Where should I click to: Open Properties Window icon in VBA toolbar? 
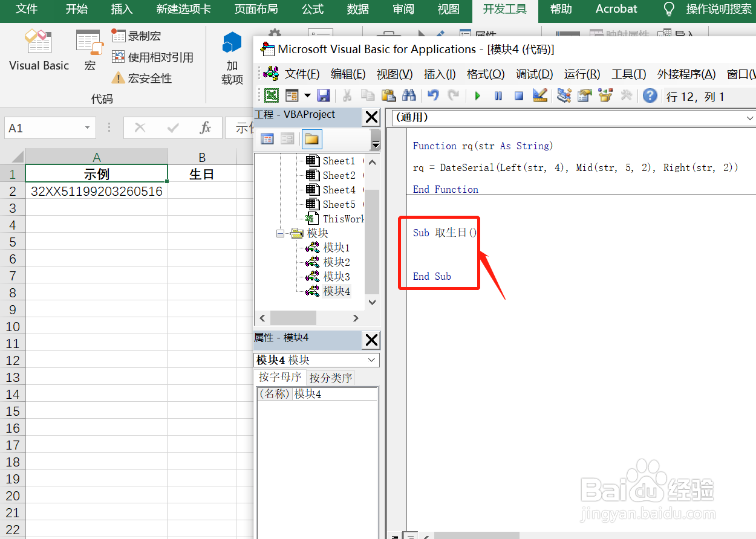[x=585, y=95]
